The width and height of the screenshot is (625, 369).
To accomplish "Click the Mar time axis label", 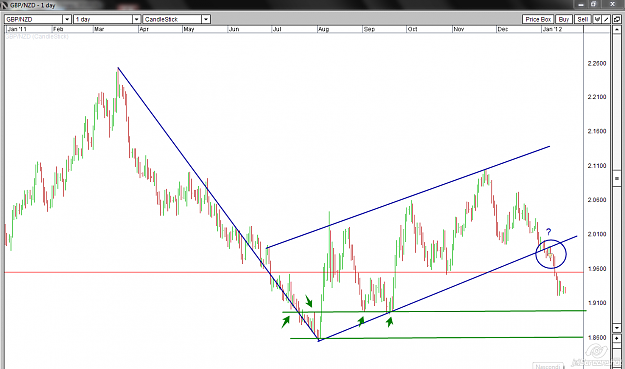I will click(99, 29).
